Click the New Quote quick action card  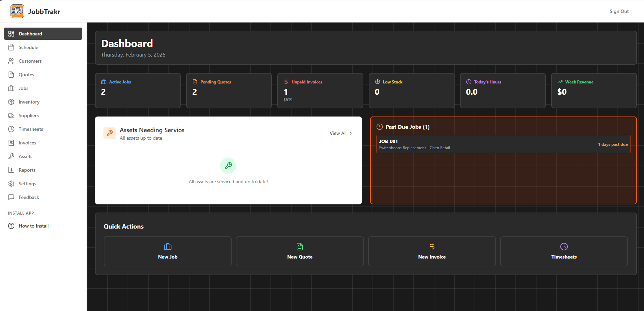pos(299,251)
